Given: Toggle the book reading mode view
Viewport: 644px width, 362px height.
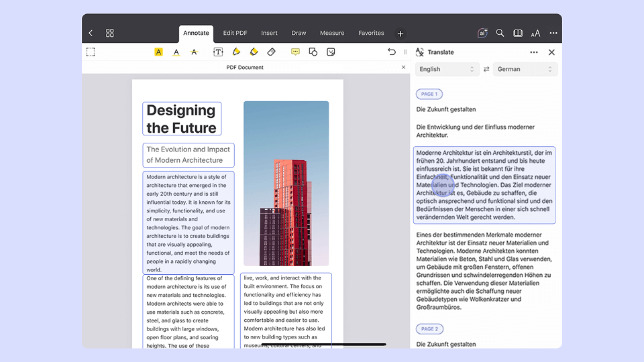Looking at the screenshot, I should 518,33.
